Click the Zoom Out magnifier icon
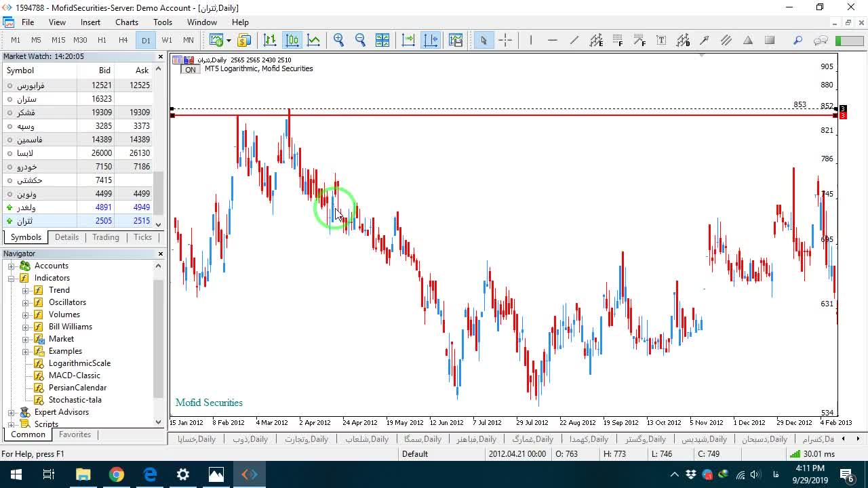Viewport: 868px width, 488px height. tap(360, 40)
